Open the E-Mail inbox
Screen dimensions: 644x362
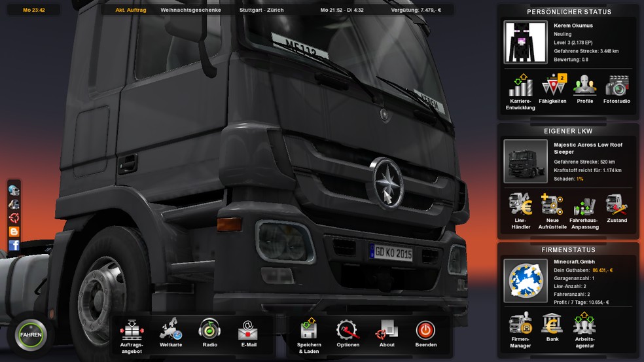click(248, 330)
